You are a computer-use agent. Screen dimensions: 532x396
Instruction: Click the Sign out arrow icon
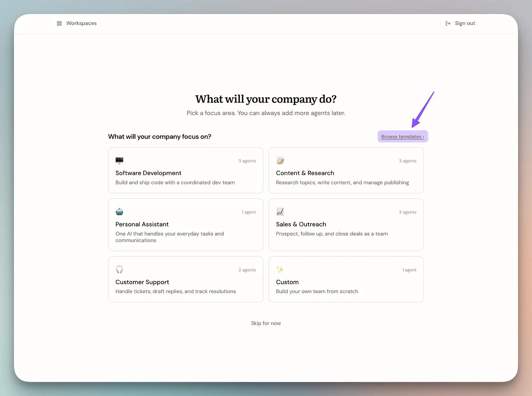pyautogui.click(x=448, y=23)
